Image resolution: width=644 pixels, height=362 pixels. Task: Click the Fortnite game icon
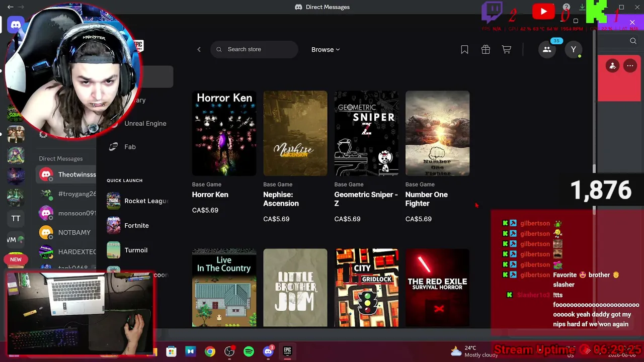pyautogui.click(x=113, y=226)
